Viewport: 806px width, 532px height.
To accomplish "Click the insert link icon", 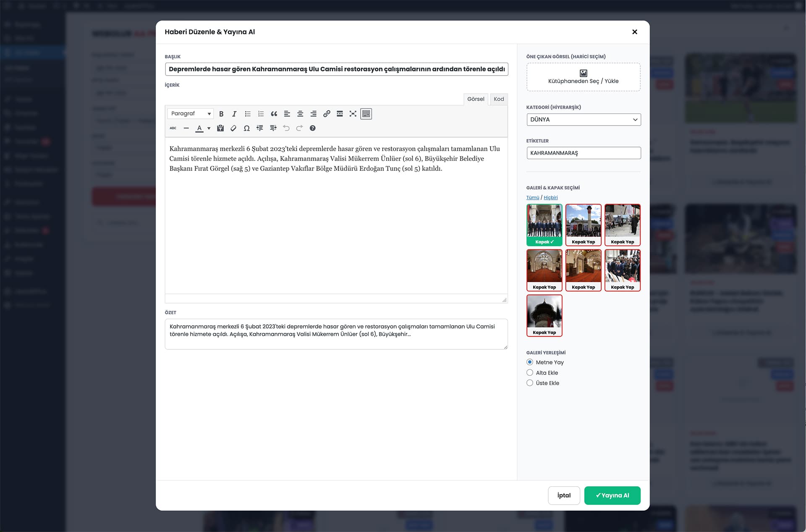I will point(327,114).
